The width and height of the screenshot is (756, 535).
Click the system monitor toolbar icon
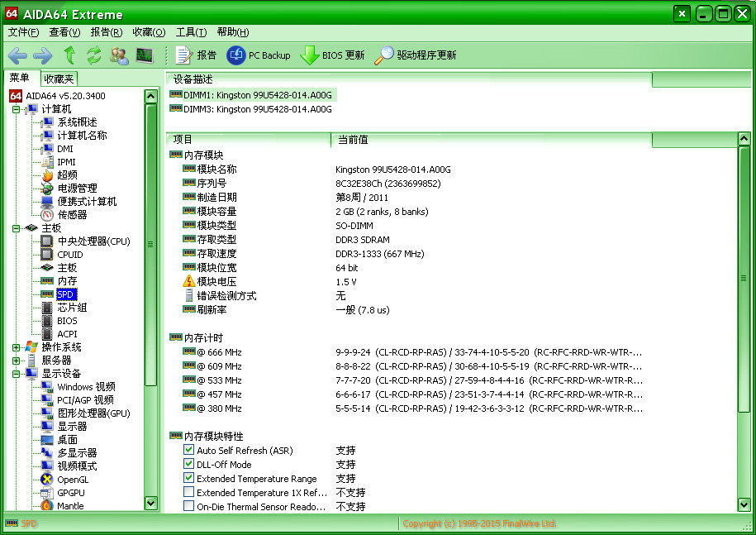(145, 55)
